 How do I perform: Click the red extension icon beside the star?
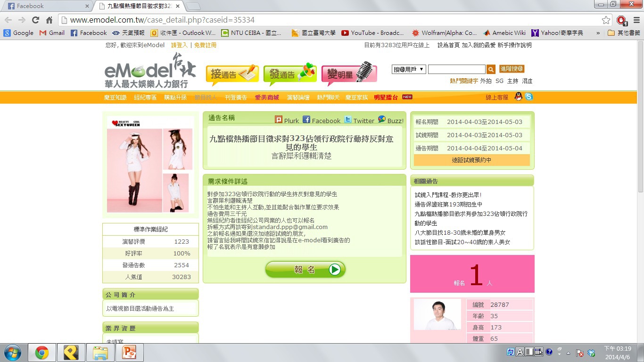click(x=621, y=20)
